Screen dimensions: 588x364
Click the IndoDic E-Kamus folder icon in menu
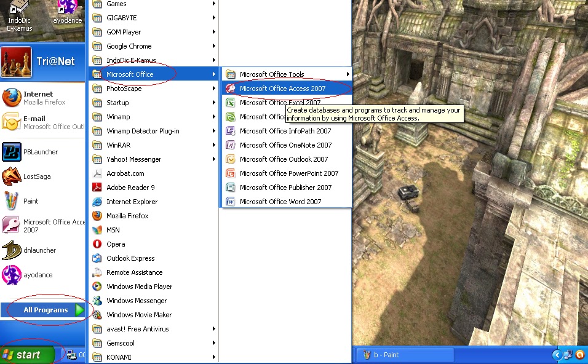pyautogui.click(x=97, y=60)
